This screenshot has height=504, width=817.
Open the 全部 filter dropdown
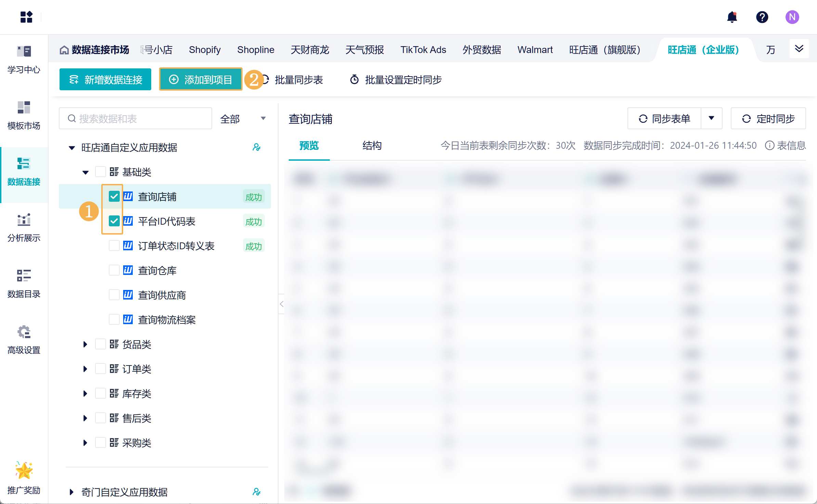pyautogui.click(x=243, y=119)
